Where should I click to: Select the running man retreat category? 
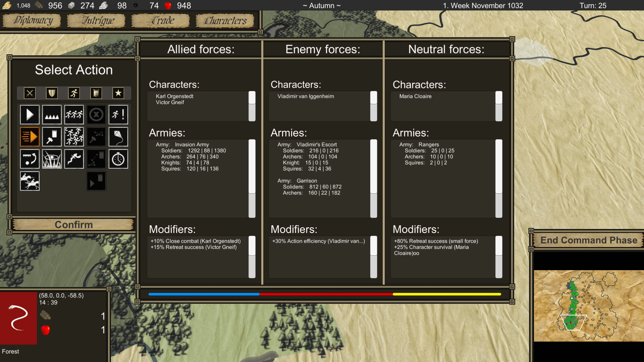74,93
